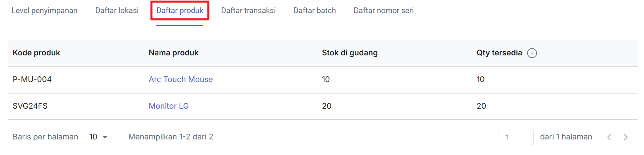Click the Nama produk column header
644x155 pixels.
click(x=173, y=53)
